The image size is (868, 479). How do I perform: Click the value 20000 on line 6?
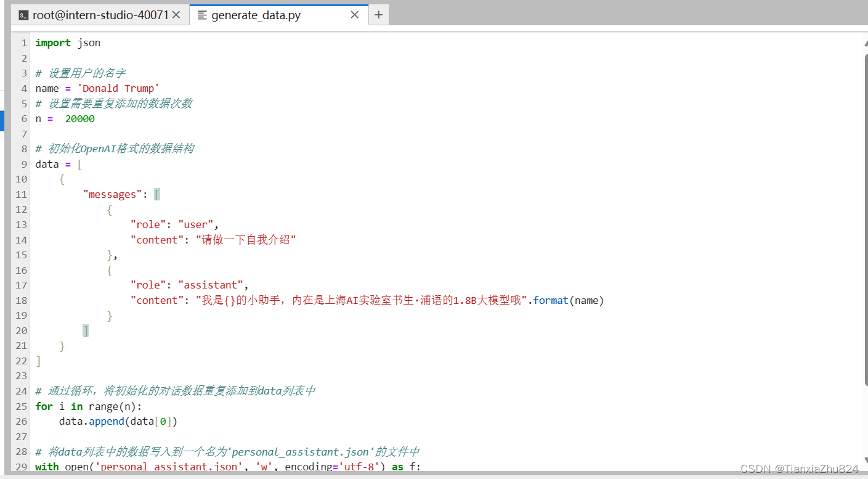79,118
